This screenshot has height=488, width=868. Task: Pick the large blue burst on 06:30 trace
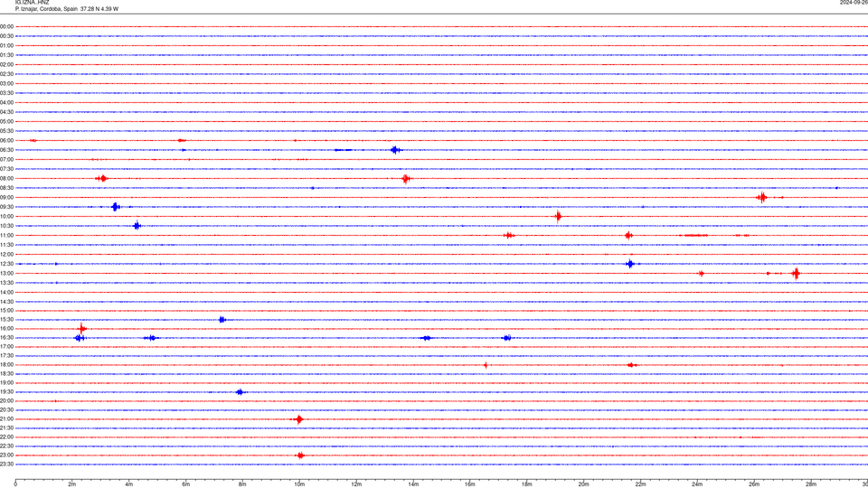pos(395,150)
